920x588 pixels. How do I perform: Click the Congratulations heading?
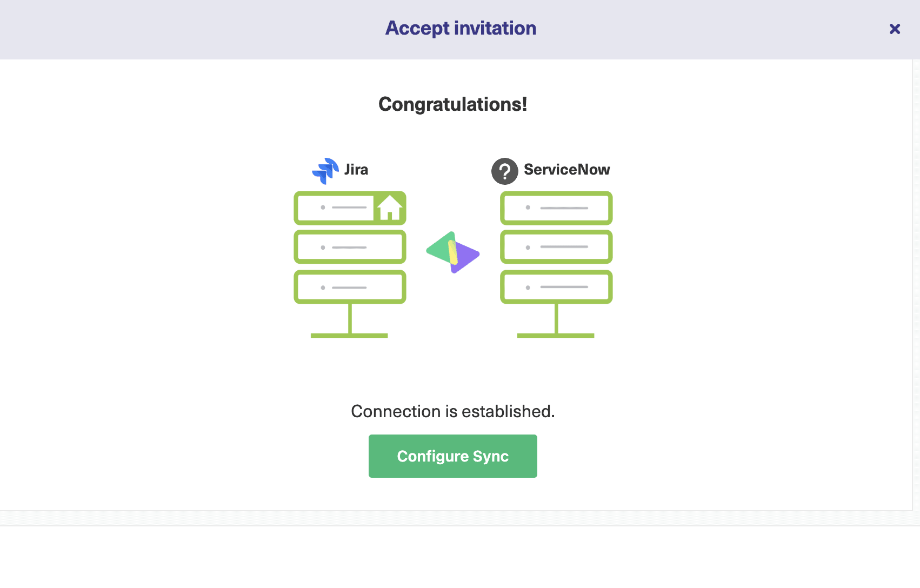pos(453,104)
